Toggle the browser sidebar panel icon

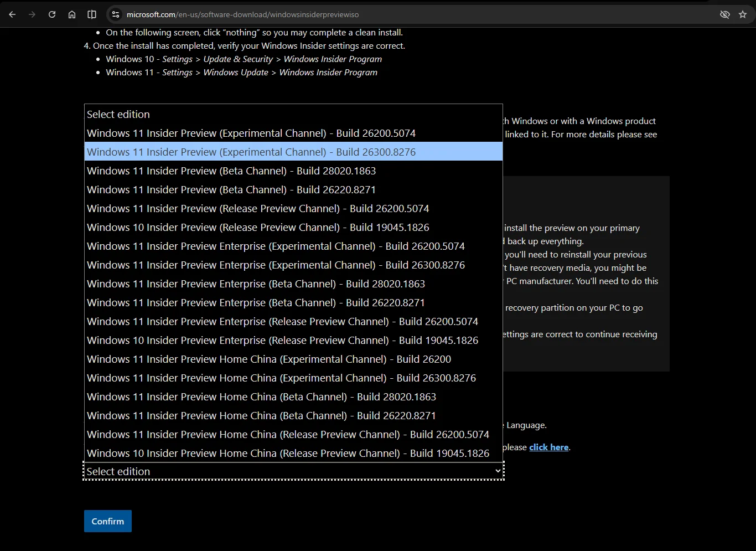[x=92, y=14]
